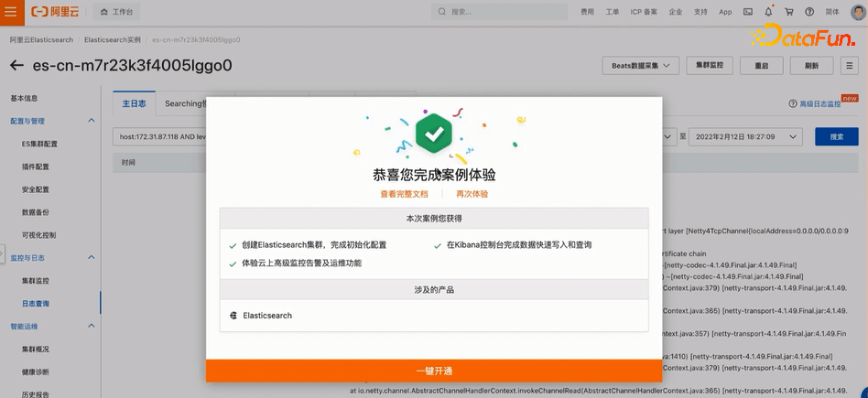The width and height of the screenshot is (868, 398).
Task: Open the list menu icon button
Action: tap(849, 65)
